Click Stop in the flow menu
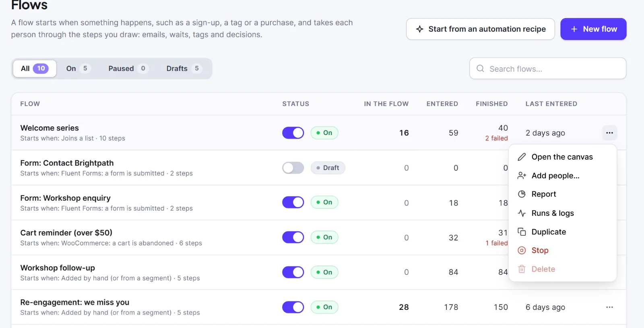This screenshot has width=644, height=328. 562,250
